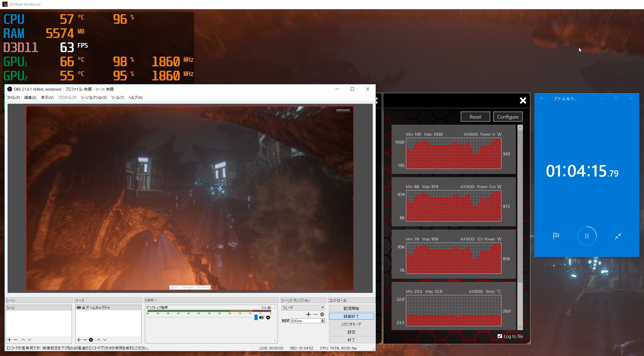Move source up in Sources panel
The image size is (644, 356).
coord(99,340)
